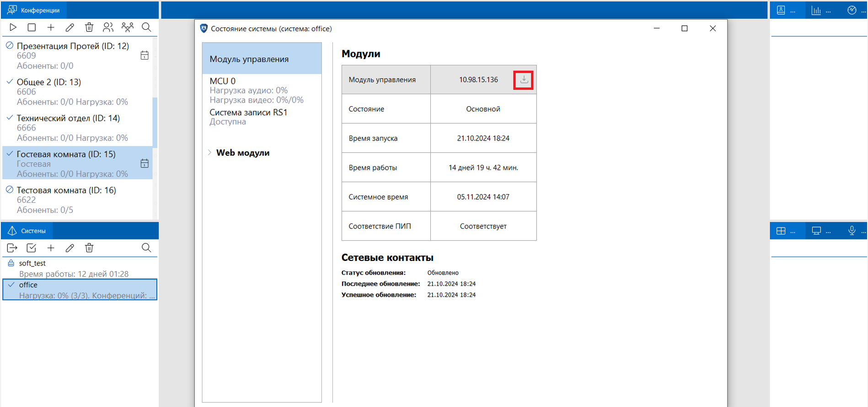Screen dimensions: 868x407
Task: Edit conference using the pencil icon
Action: 70,27
